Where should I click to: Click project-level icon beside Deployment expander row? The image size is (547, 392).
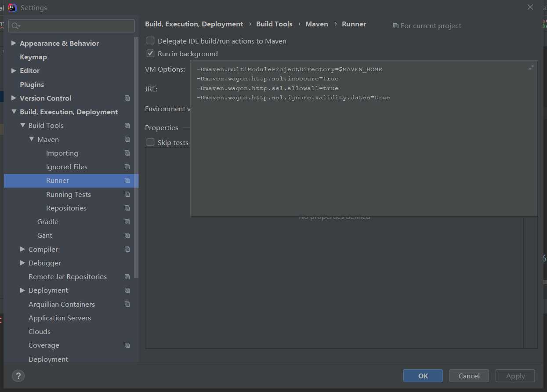[x=127, y=290]
